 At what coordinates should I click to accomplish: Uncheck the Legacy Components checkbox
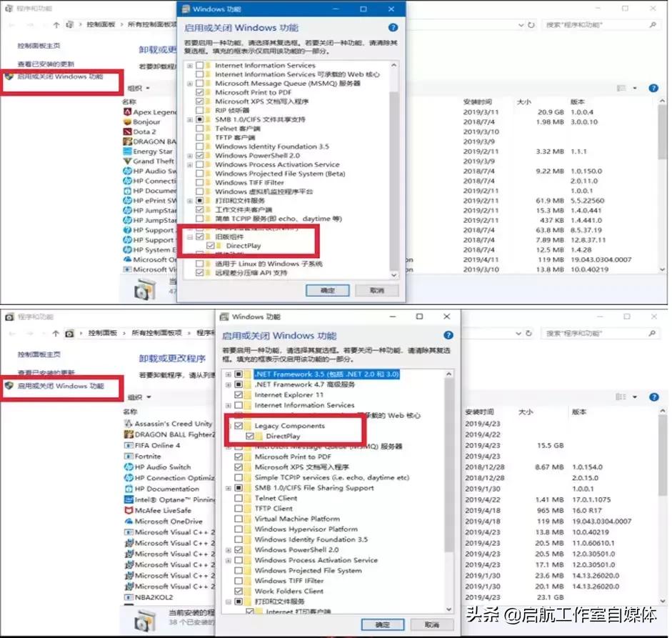click(x=239, y=426)
